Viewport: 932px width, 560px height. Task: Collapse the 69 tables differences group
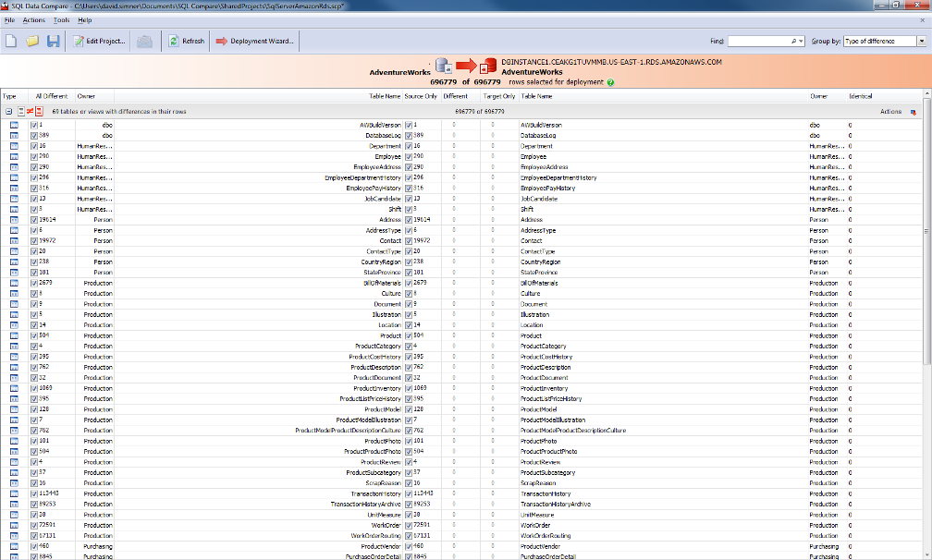[x=9, y=111]
